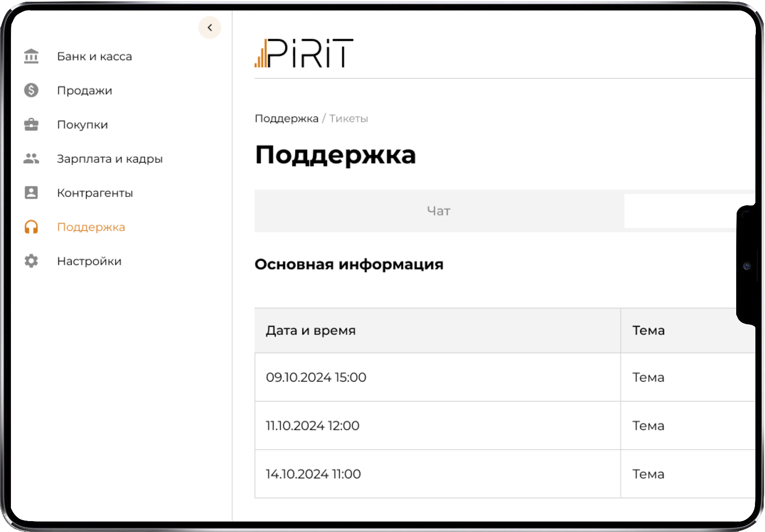Image resolution: width=765 pixels, height=532 pixels.
Task: Select the 11.10.2024 12:00 ticket row
Action: click(x=313, y=426)
